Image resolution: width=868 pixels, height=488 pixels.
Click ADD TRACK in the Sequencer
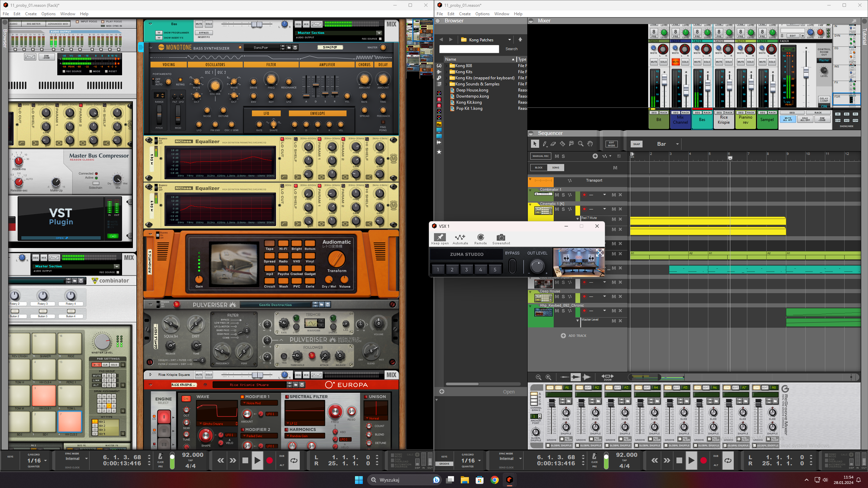point(573,335)
